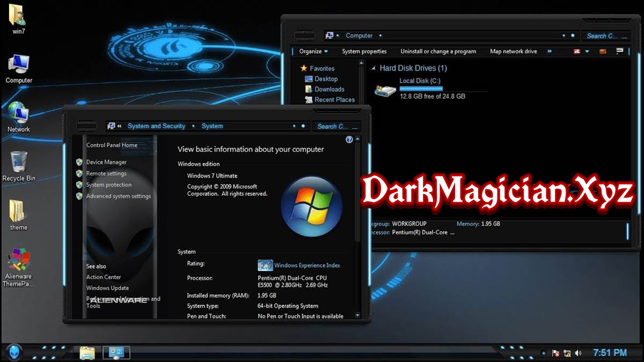Click the Alienware Start orb
This screenshot has height=362, width=644.
click(x=14, y=352)
